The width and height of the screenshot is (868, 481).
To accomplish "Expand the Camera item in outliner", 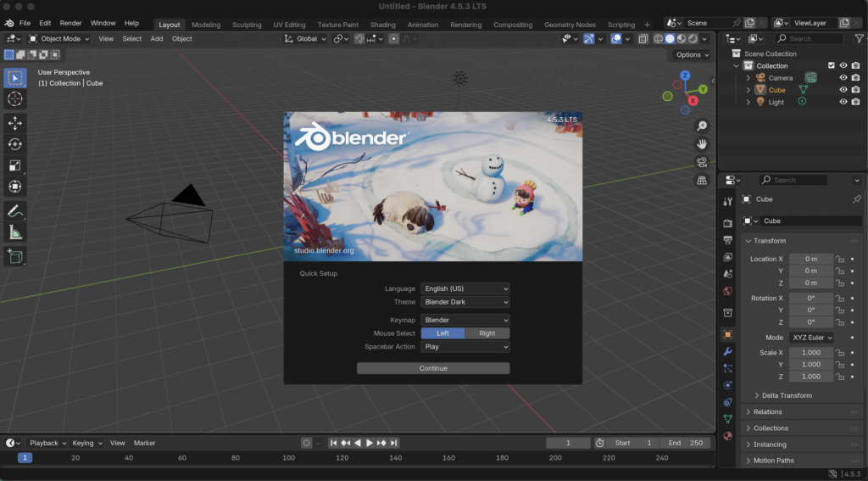I will pyautogui.click(x=748, y=78).
